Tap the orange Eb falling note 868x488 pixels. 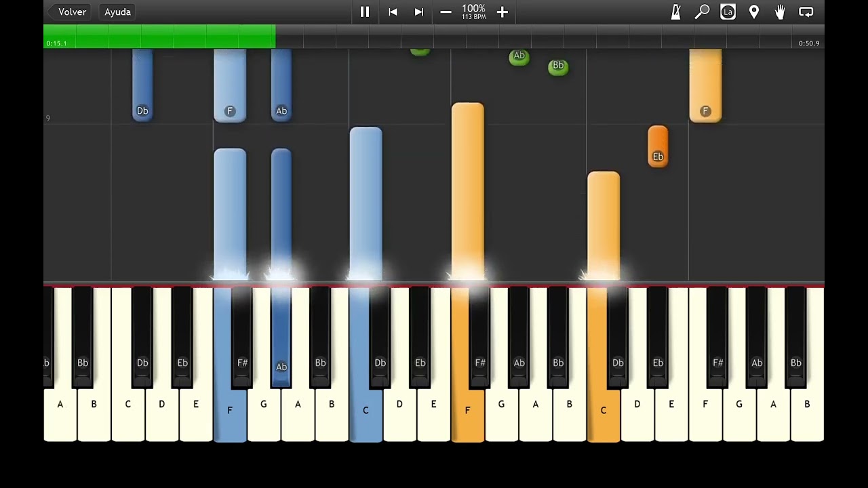click(658, 146)
